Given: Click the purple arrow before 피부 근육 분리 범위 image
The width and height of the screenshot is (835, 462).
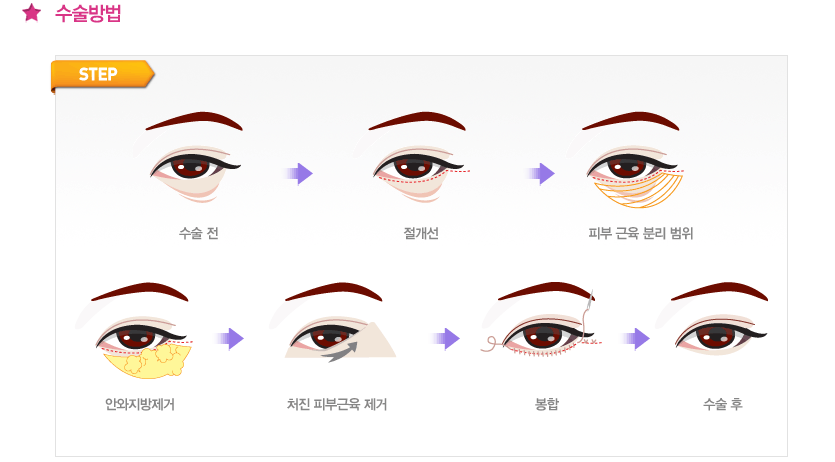Looking at the screenshot, I should tap(541, 174).
